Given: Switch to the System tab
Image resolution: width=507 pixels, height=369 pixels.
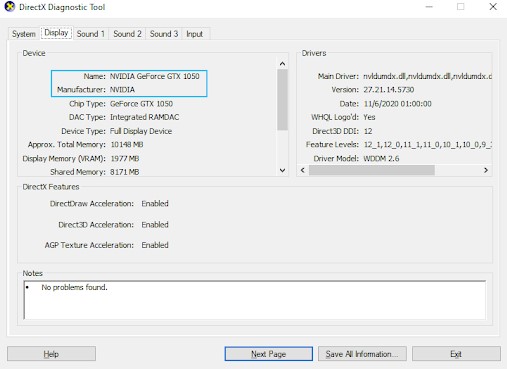Looking at the screenshot, I should [x=24, y=34].
